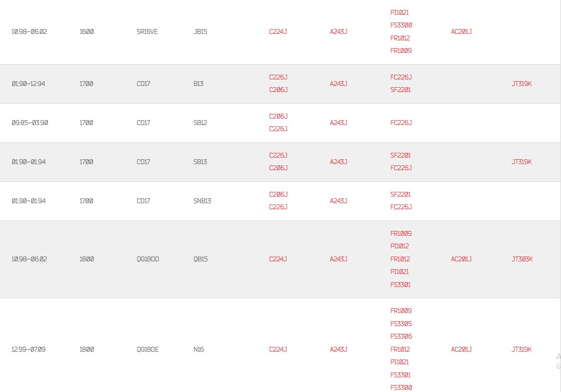Open JT319K link in the B13 row
This screenshot has width=561, height=392.
click(x=521, y=84)
